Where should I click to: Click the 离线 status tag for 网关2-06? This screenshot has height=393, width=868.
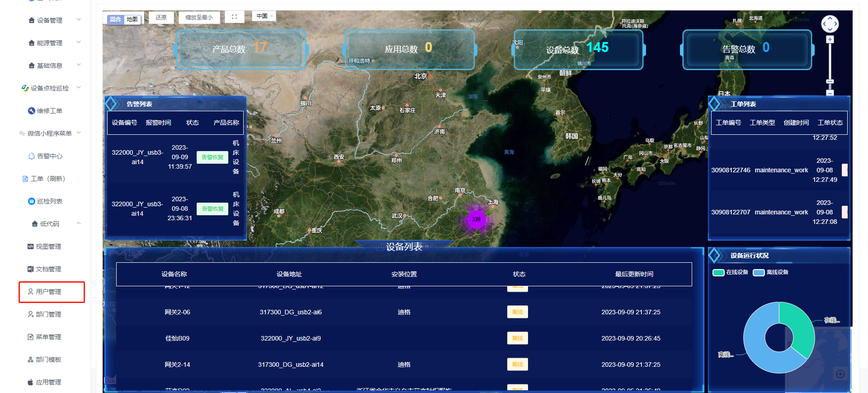click(x=518, y=312)
